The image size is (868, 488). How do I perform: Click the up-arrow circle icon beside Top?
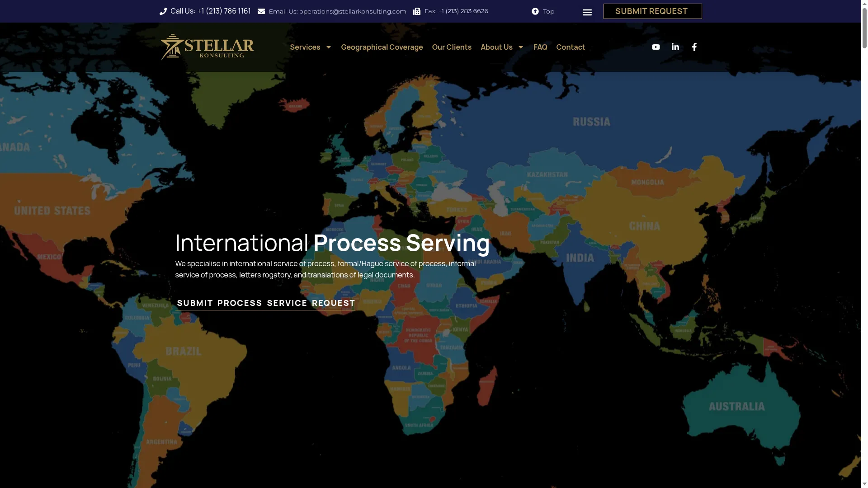point(535,11)
